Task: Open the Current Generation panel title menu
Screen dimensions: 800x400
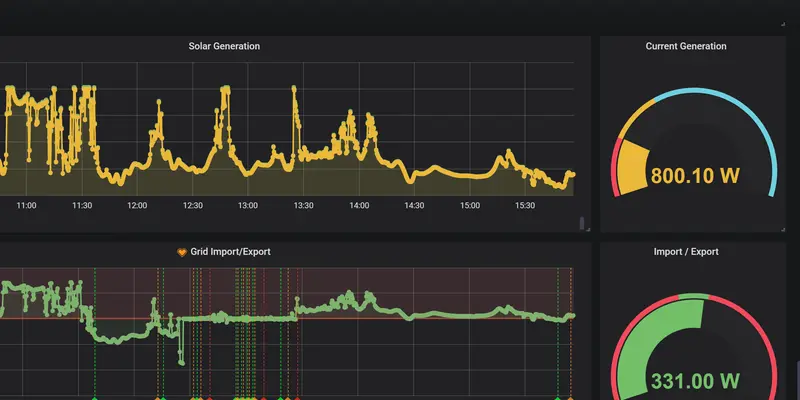Action: coord(686,46)
